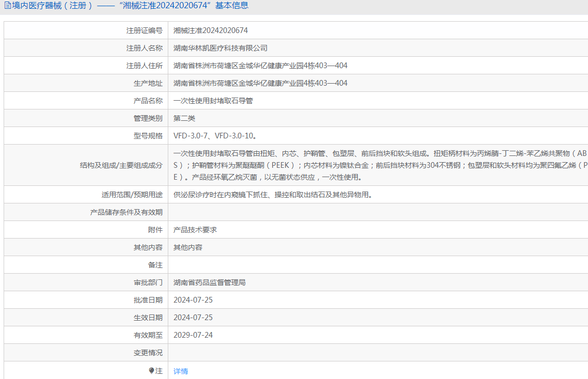Click the 备注 row label
The height and width of the screenshot is (379, 588).
tap(155, 265)
